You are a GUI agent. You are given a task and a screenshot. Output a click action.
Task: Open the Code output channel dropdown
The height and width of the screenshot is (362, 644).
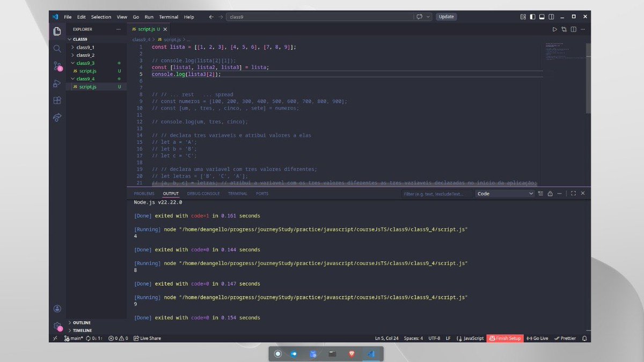point(504,194)
